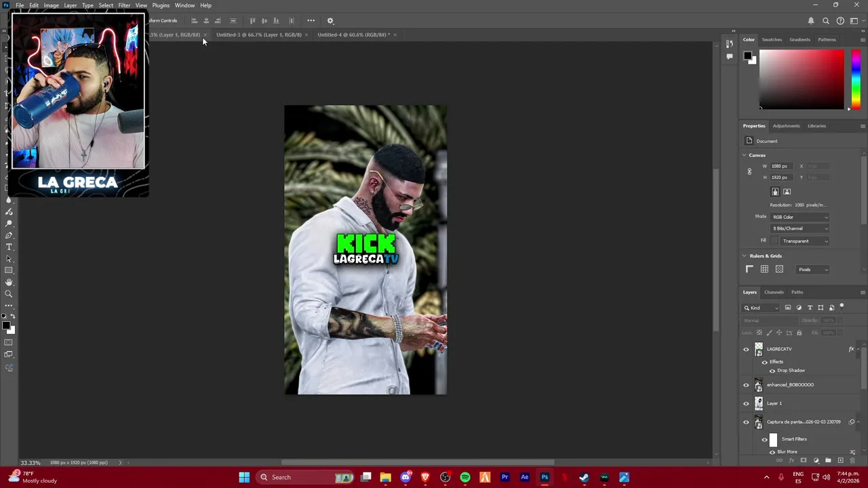The image size is (868, 488).
Task: Open the layer filter Kind dropdown
Action: 762,308
